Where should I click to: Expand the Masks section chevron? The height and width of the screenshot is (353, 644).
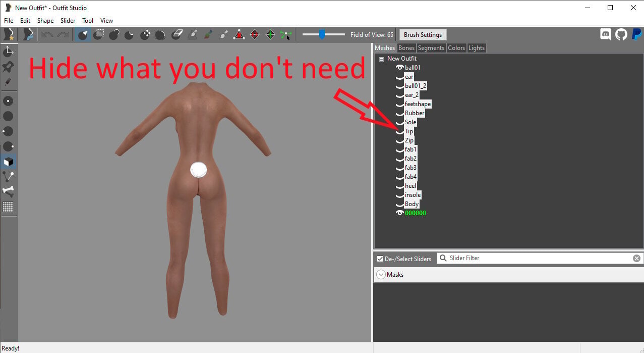[x=381, y=275]
